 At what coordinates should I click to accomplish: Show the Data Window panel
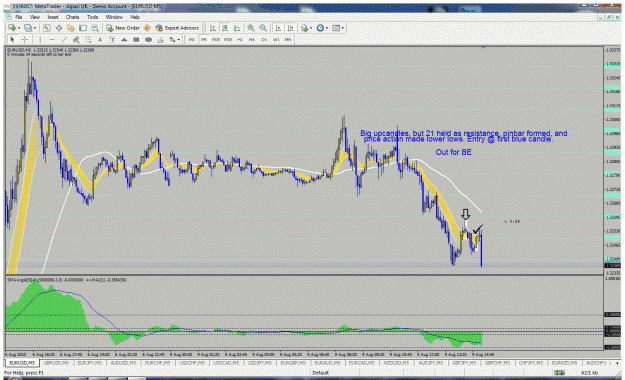[x=59, y=28]
